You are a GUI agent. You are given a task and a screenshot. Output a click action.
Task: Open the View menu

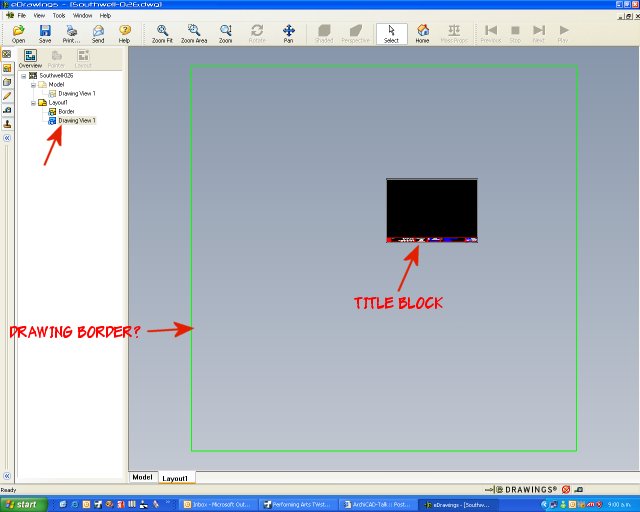[x=39, y=16]
